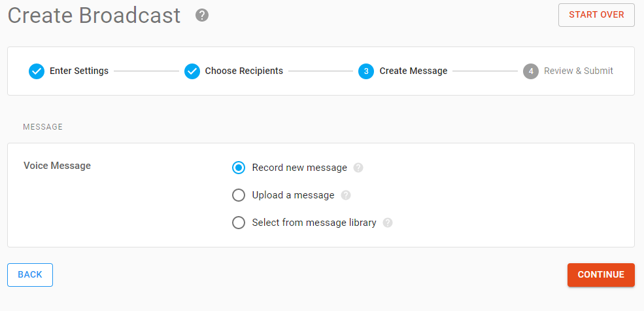Click the START OVER button
This screenshot has height=311, width=644.
596,15
